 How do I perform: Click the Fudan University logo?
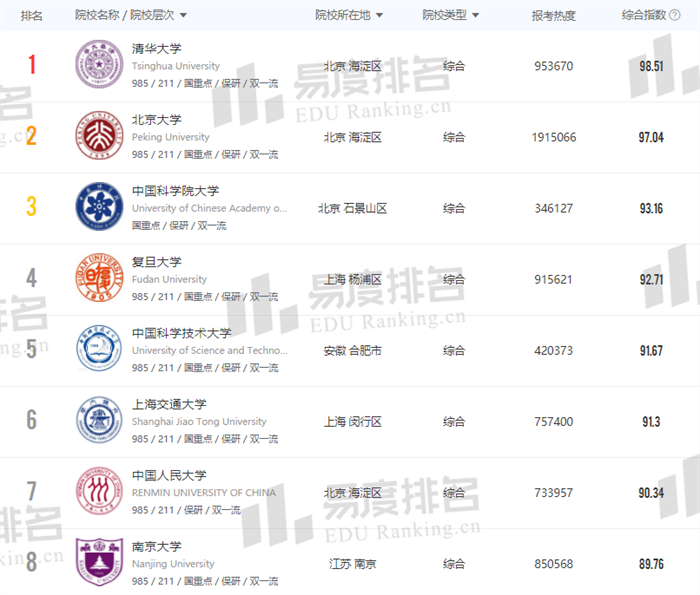(99, 278)
